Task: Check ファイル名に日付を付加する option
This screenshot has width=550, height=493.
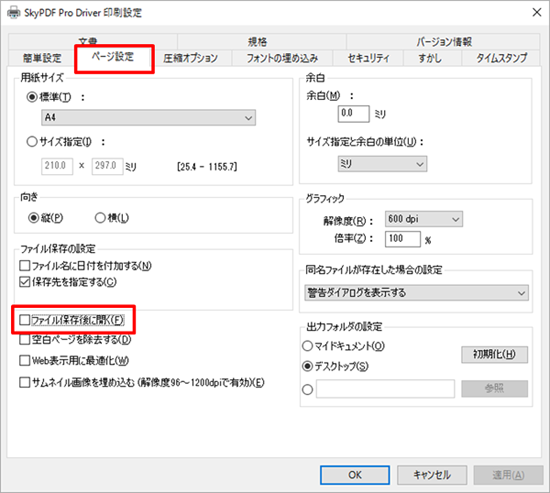Action: 25,266
